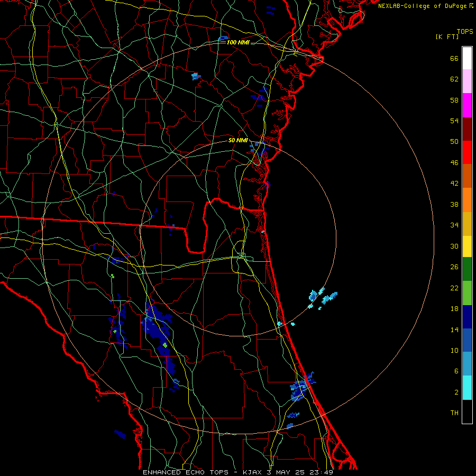Click the legend value 30

pyautogui.click(x=454, y=246)
